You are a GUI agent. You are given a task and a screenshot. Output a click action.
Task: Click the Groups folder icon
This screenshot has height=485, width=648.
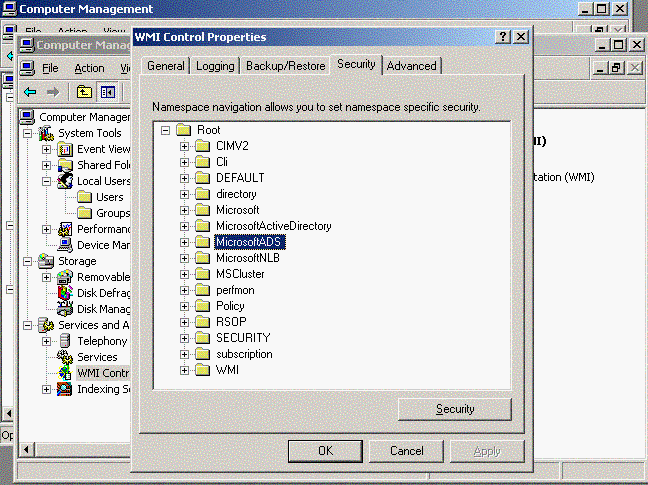click(84, 213)
